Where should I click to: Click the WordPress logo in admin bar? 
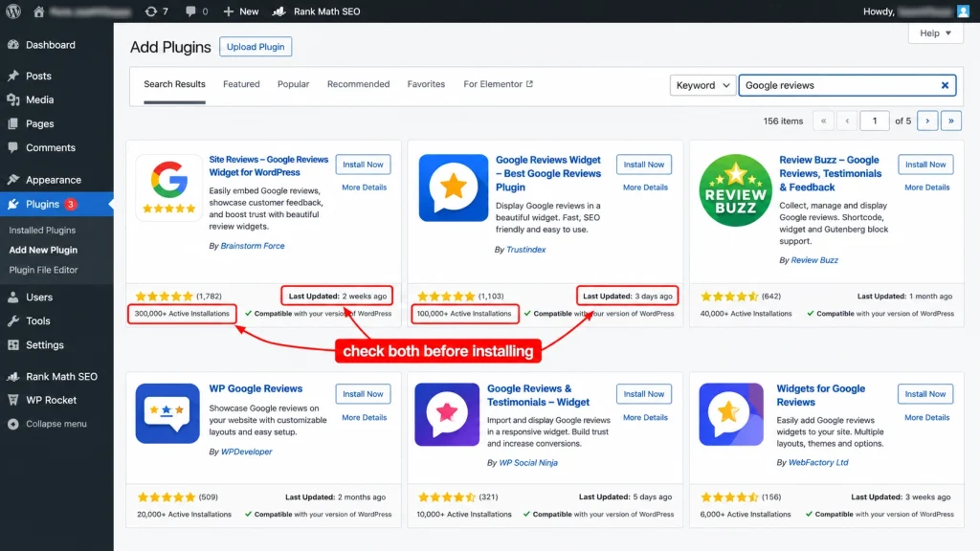13,11
